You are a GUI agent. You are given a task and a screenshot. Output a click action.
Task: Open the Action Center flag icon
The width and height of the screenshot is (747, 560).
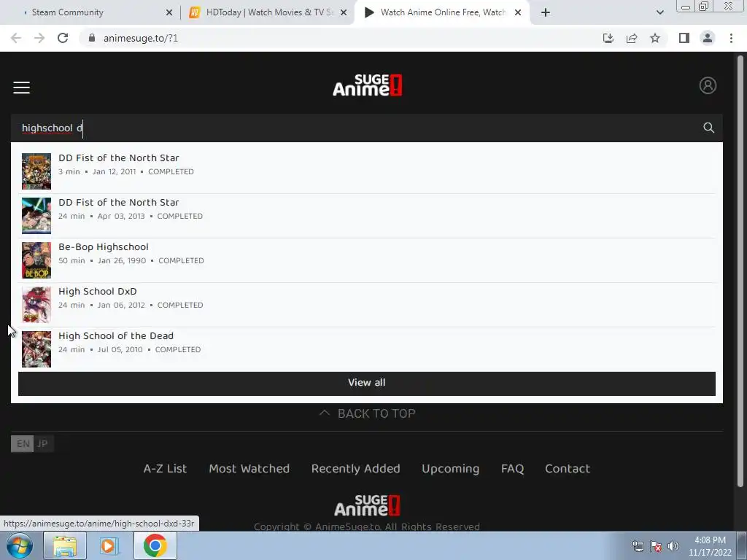[x=656, y=546]
